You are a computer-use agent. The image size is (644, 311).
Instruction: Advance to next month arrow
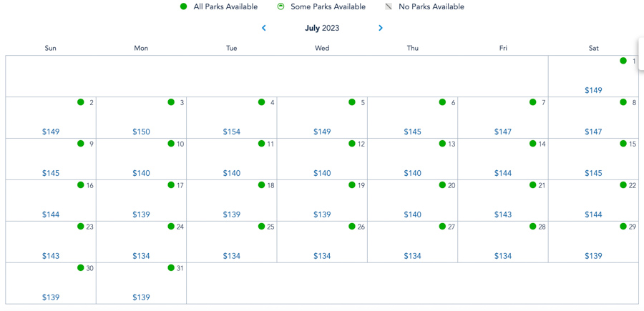coord(381,29)
